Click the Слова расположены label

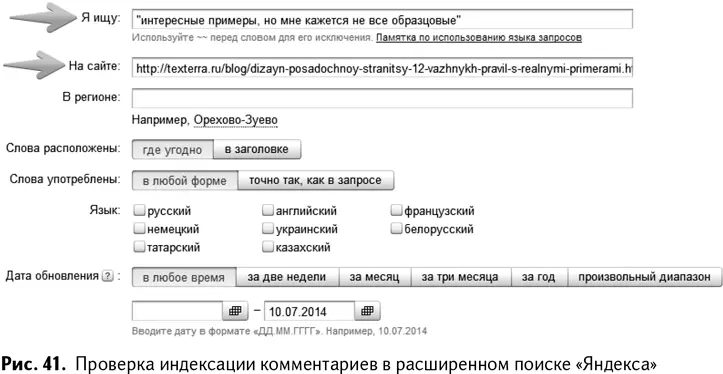(63, 149)
